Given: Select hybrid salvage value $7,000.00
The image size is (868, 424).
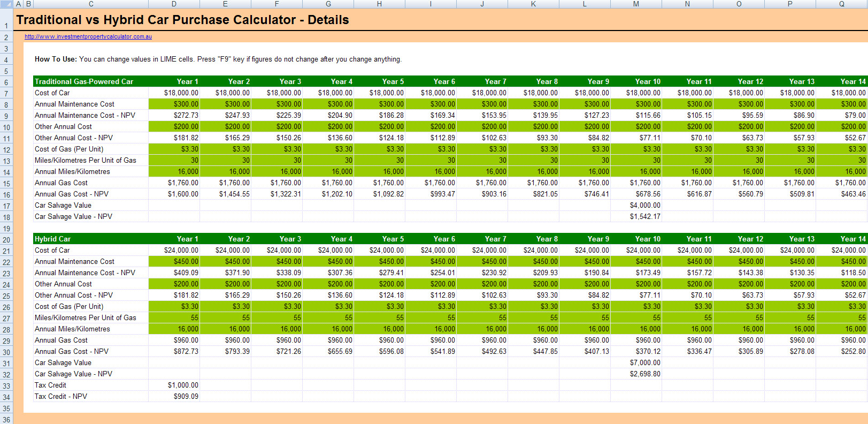Looking at the screenshot, I should point(636,362).
